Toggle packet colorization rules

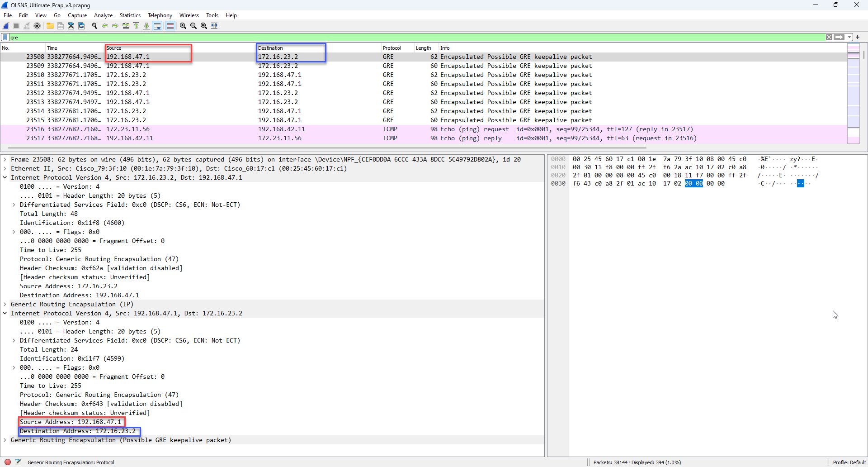(170, 26)
